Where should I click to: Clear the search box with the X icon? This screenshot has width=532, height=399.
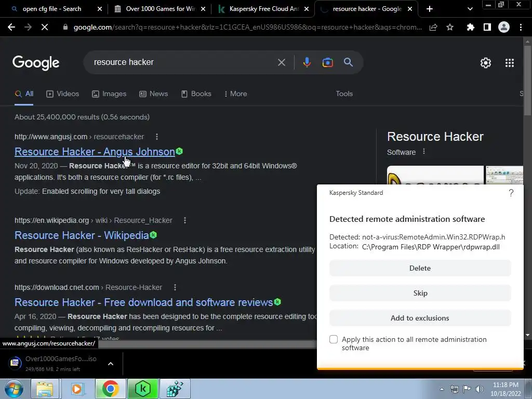click(282, 62)
